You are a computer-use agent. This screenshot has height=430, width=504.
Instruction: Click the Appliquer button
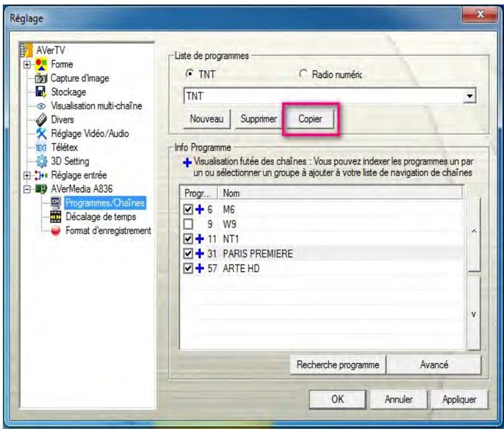click(459, 399)
